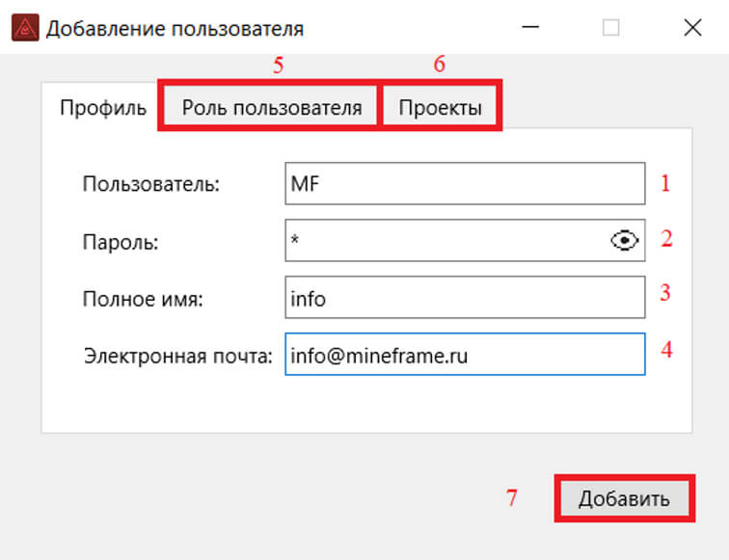Screen dimensions: 729x560
Task: Click the Добавление пользователя window title
Action: click(175, 29)
